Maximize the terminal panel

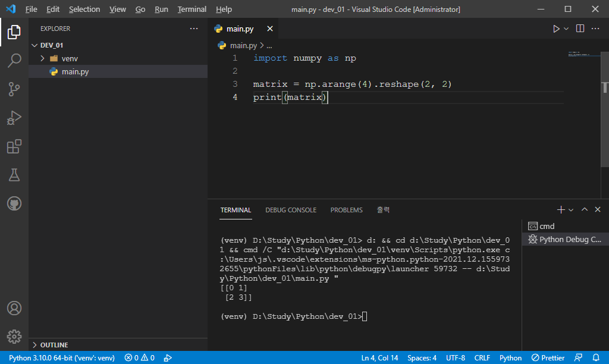point(585,209)
